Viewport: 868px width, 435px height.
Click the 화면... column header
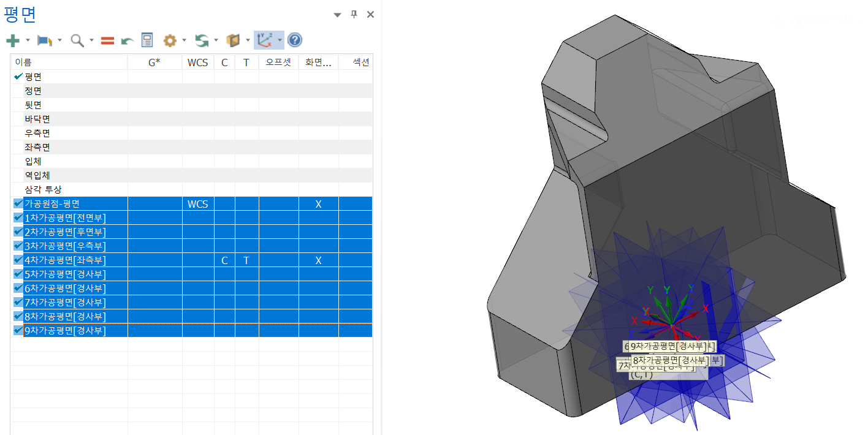click(318, 62)
